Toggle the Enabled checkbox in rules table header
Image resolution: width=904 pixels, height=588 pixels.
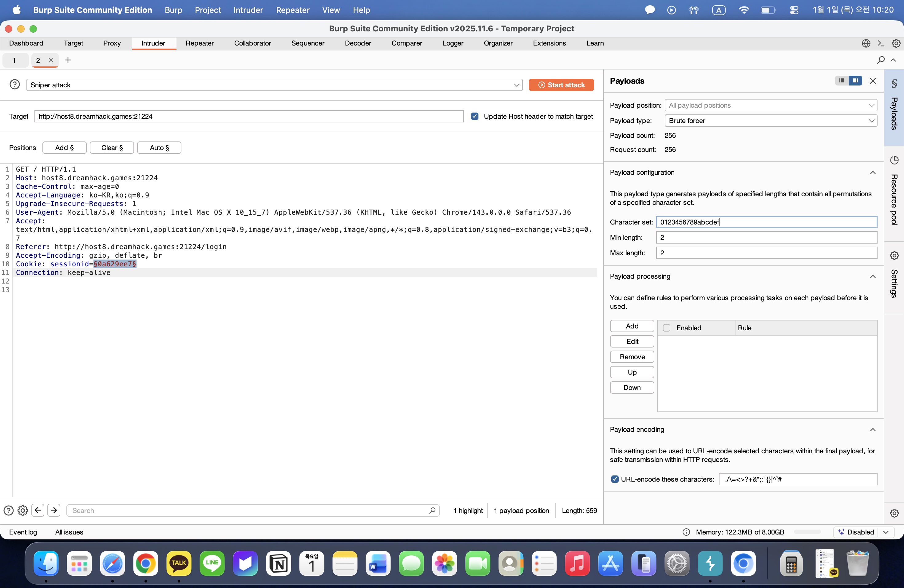(667, 328)
